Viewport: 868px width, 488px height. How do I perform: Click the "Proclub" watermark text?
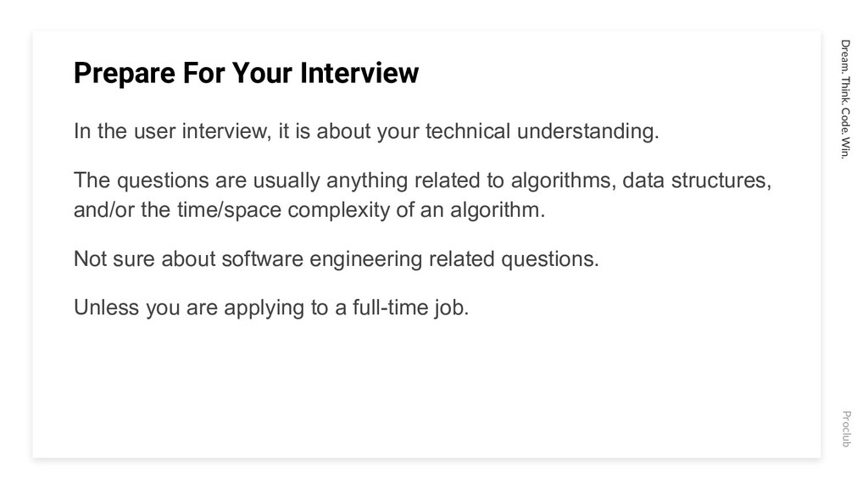[846, 429]
